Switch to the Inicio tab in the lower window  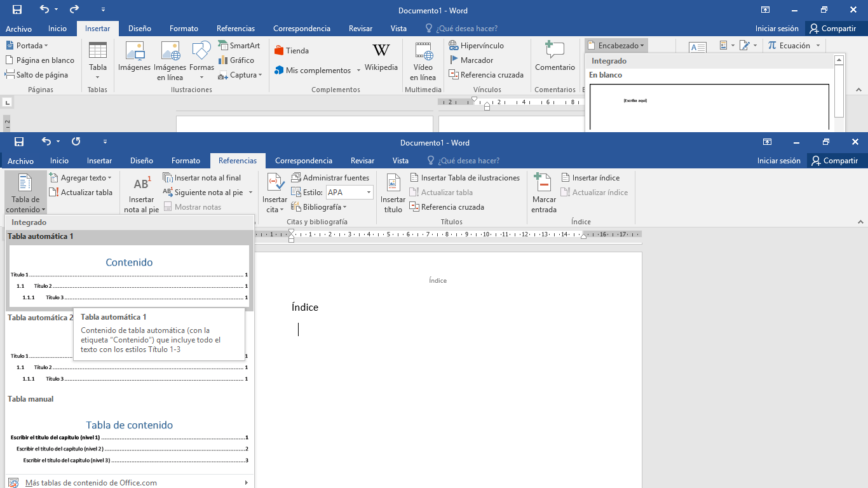(59, 161)
